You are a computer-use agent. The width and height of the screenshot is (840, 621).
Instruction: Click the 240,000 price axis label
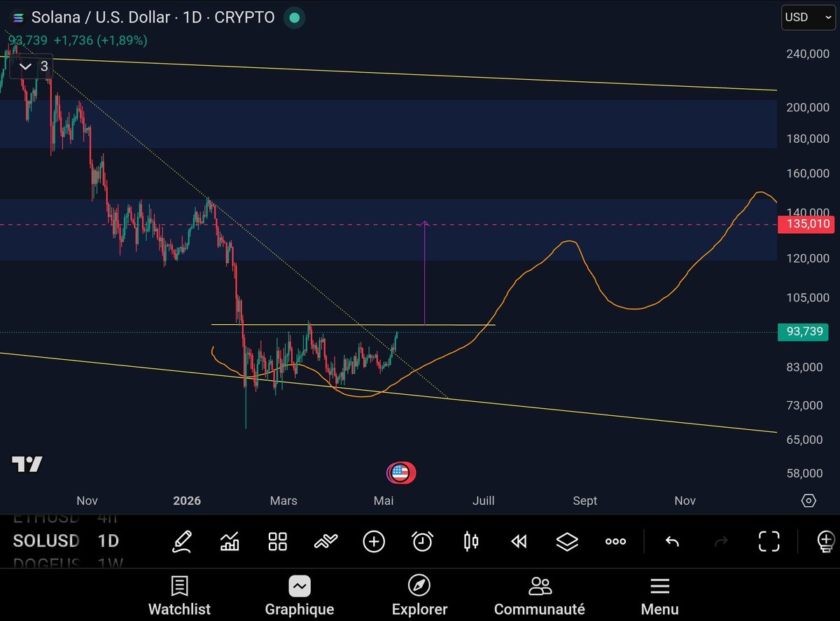coord(807,53)
